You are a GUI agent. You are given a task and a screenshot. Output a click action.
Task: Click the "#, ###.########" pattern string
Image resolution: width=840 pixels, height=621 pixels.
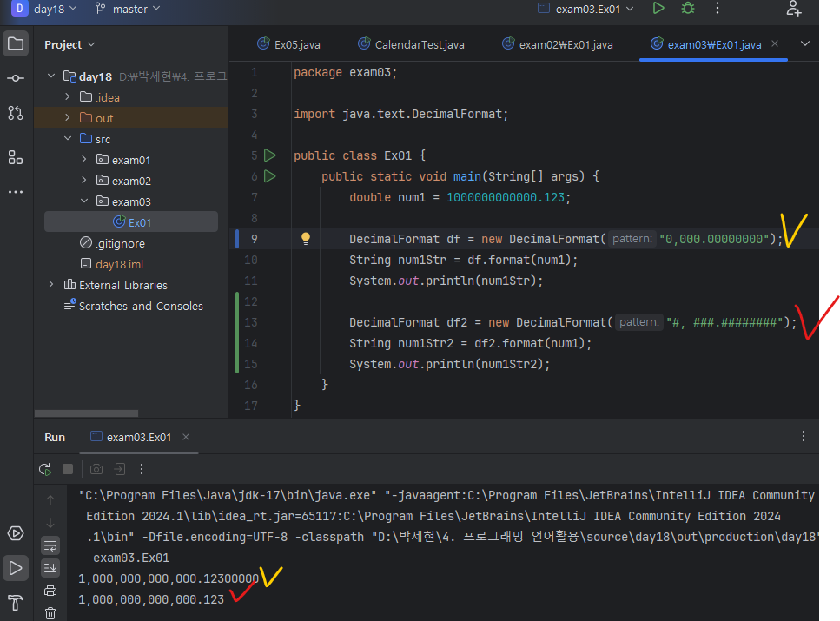pos(724,322)
